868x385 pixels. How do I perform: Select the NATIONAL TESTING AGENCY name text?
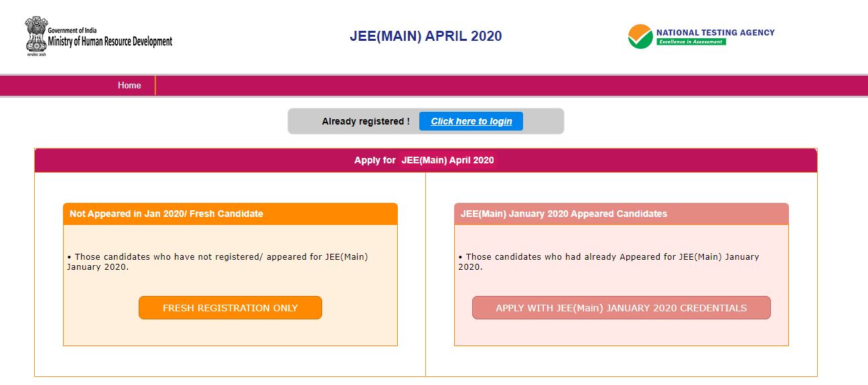click(x=715, y=32)
